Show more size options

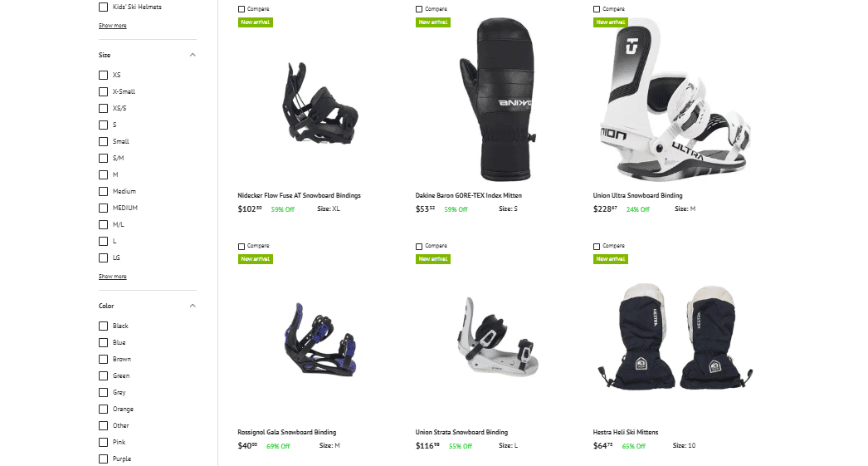112,276
